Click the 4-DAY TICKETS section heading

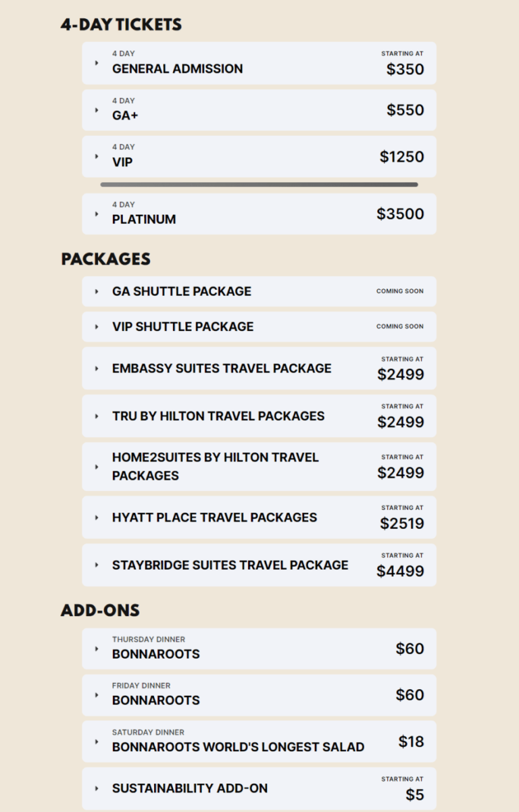tap(122, 24)
